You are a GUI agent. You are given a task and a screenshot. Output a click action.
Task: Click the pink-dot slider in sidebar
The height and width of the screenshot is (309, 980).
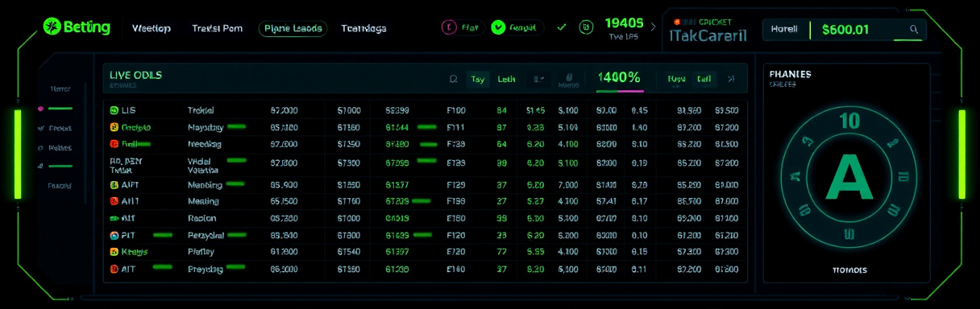(55, 109)
